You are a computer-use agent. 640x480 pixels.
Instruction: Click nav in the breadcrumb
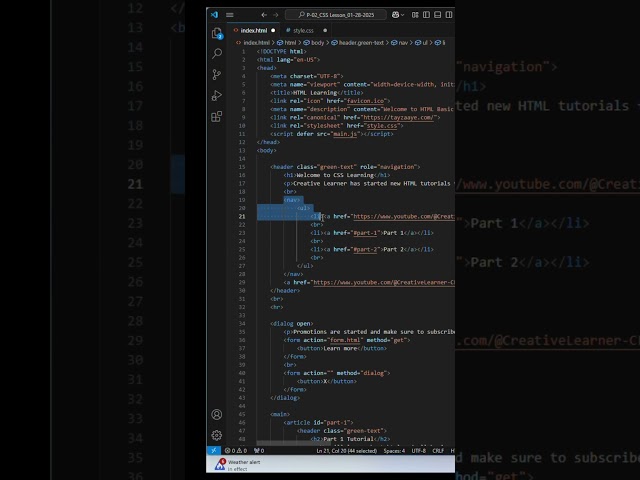pos(403,42)
